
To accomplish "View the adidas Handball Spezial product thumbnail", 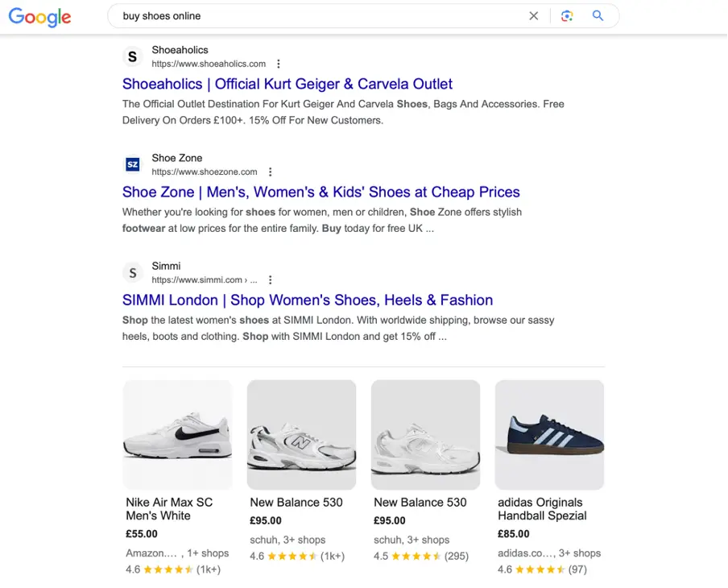I will coord(548,433).
